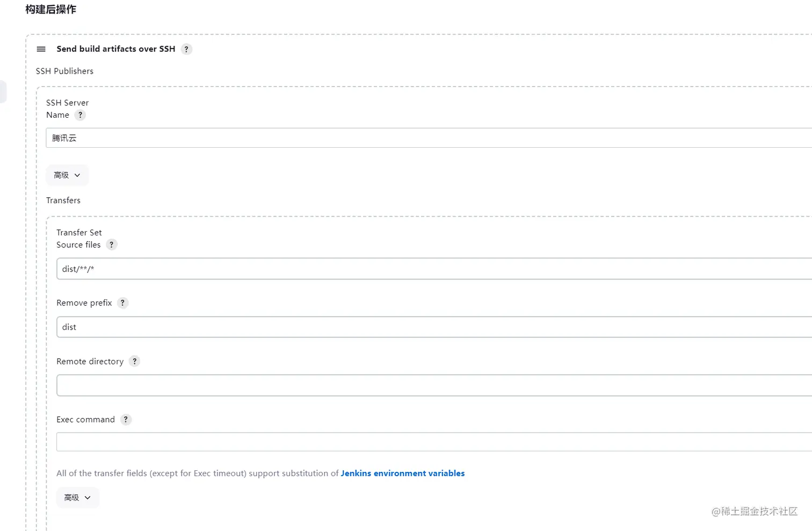The height and width of the screenshot is (531, 812).
Task: Open help for Send build artifacts over SSH
Action: pyautogui.click(x=186, y=49)
